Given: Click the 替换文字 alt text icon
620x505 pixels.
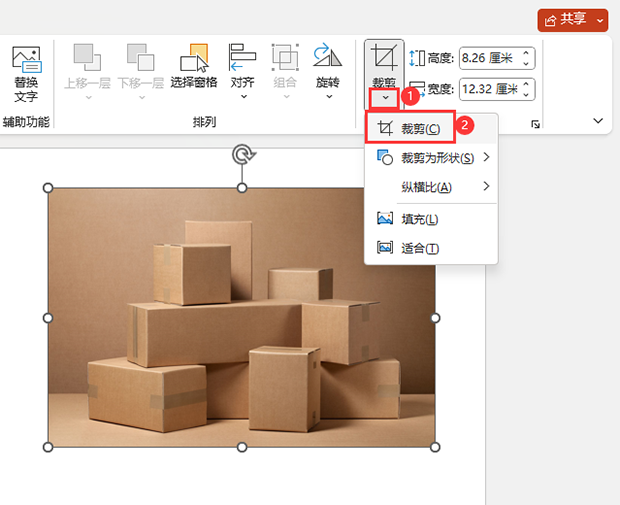Looking at the screenshot, I should click(26, 59).
